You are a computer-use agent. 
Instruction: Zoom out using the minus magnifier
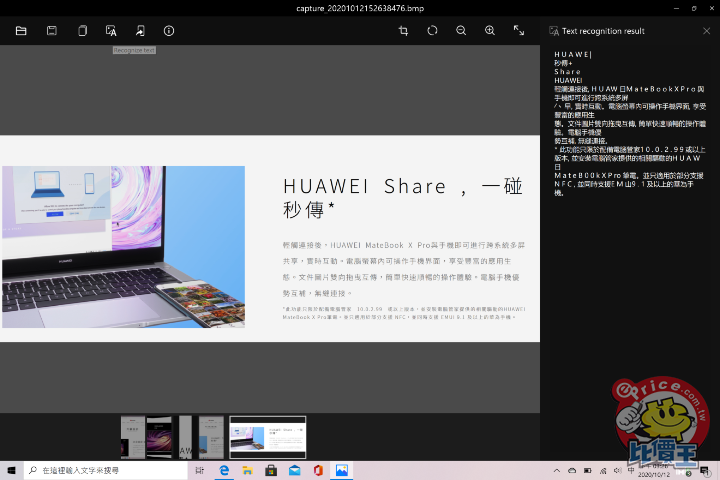461,31
